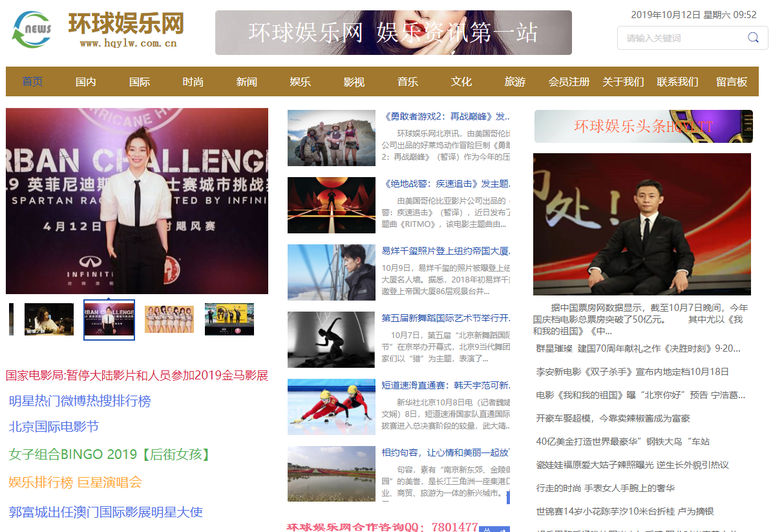Click the 联系我们 contact menu item

pyautogui.click(x=677, y=81)
